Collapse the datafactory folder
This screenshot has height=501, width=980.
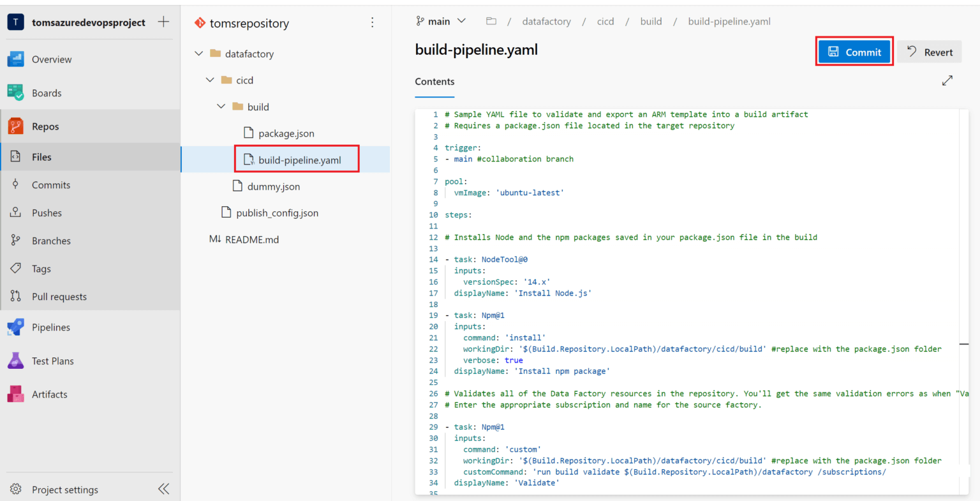[x=199, y=53]
